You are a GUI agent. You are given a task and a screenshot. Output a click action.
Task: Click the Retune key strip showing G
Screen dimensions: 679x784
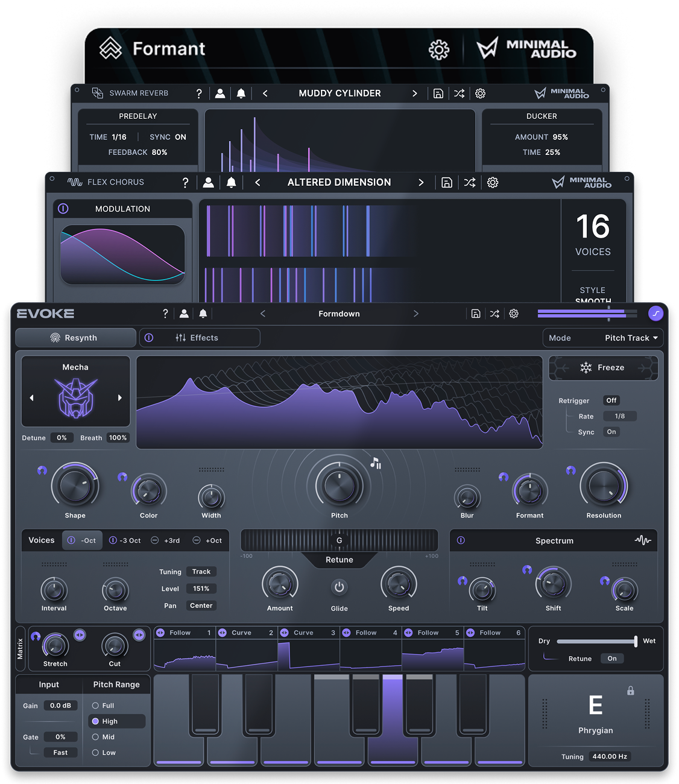coord(340,540)
